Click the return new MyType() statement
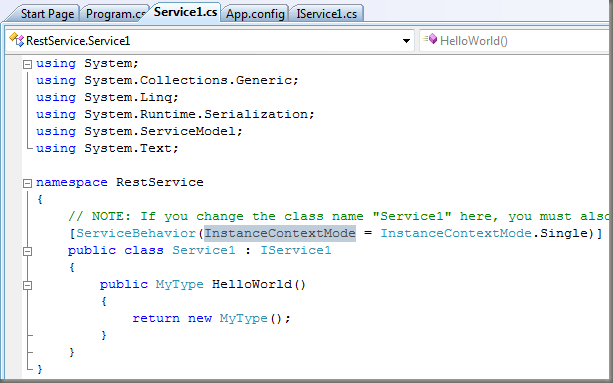Screen dimensions: 613x383 [x=212, y=318]
